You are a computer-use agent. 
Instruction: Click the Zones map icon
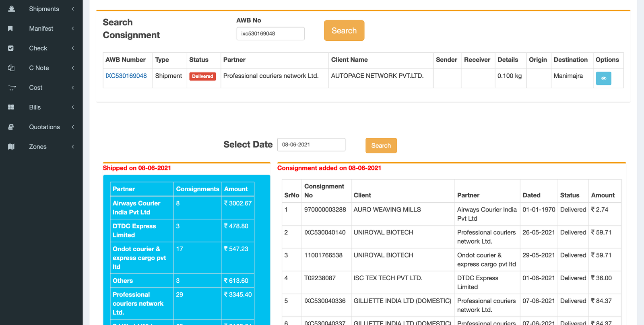point(11,147)
